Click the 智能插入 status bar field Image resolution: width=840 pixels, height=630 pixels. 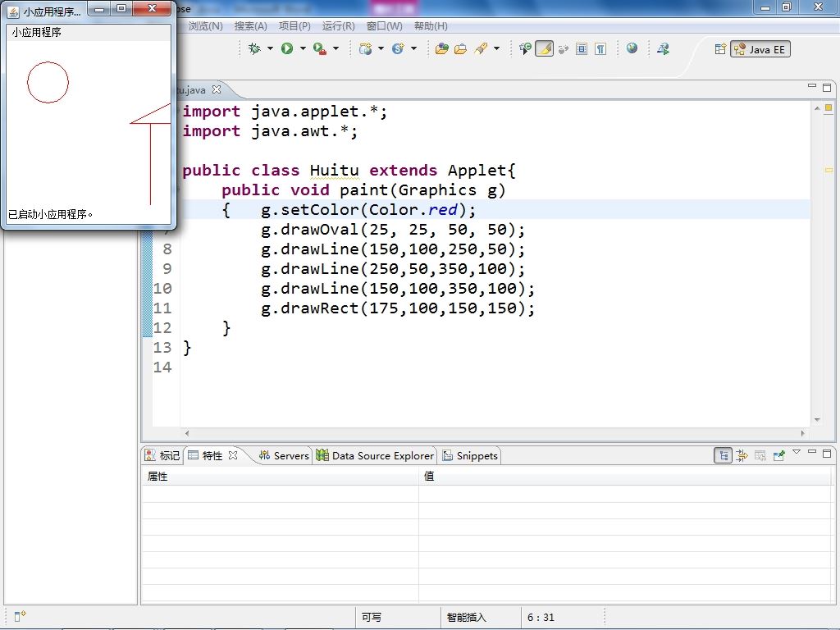(467, 617)
